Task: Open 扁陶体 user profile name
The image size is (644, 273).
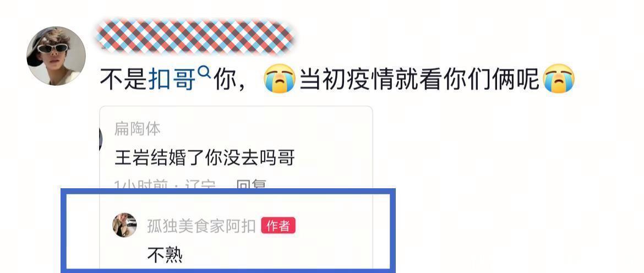Action: click(x=137, y=129)
